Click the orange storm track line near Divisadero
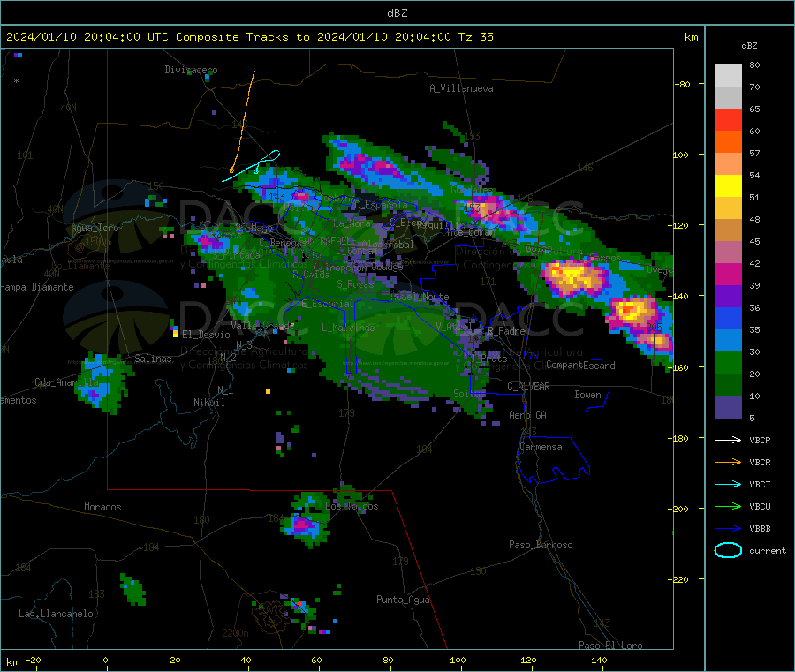 click(243, 122)
